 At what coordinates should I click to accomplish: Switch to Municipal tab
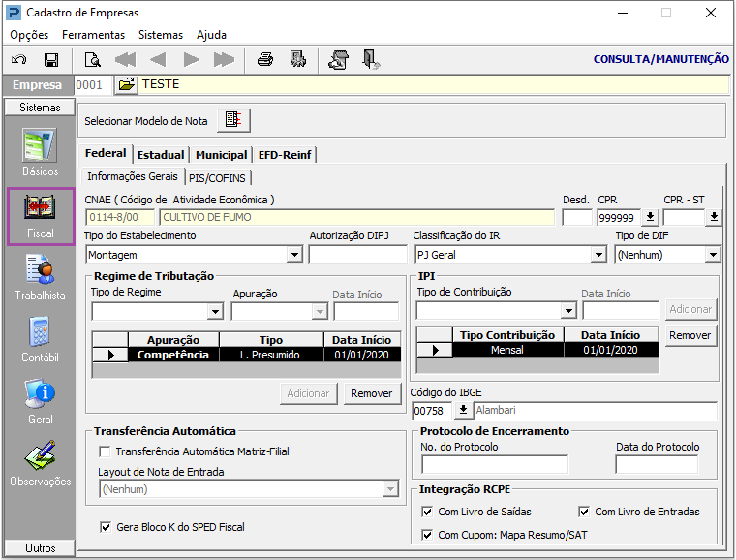[x=221, y=155]
